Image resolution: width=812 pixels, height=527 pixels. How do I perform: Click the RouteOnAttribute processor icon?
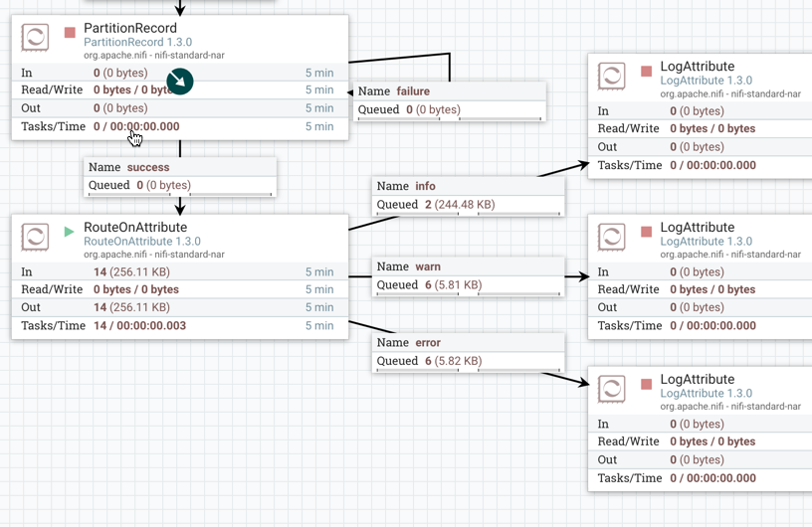[35, 237]
